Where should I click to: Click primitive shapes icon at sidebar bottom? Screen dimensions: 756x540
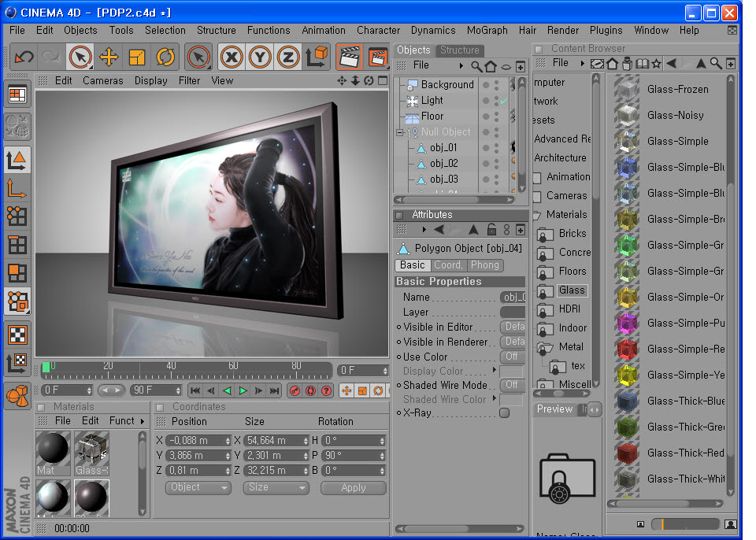(17, 395)
